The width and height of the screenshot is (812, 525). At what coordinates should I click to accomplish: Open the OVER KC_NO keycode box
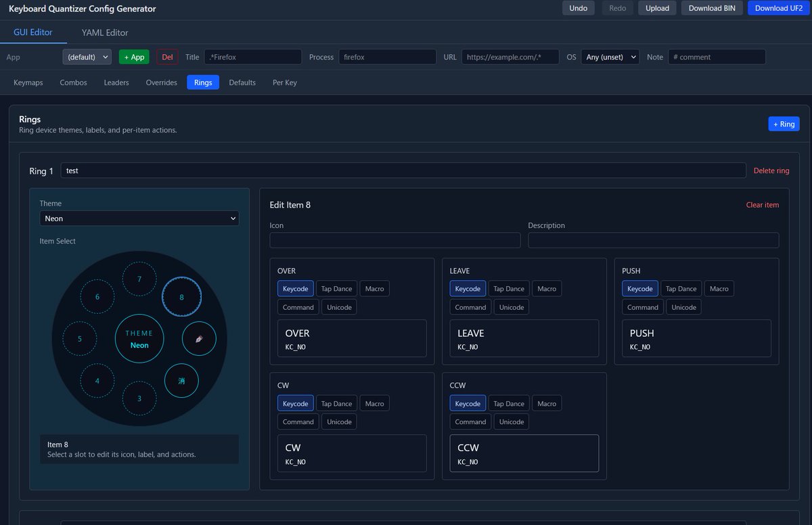(352, 338)
